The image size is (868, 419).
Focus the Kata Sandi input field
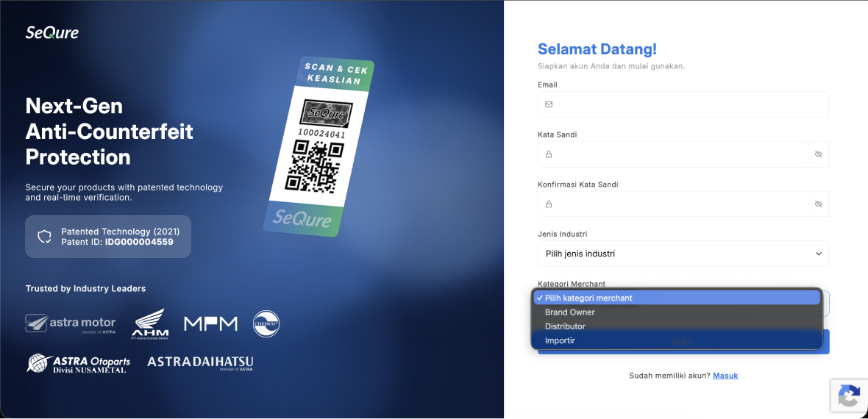click(x=672, y=154)
